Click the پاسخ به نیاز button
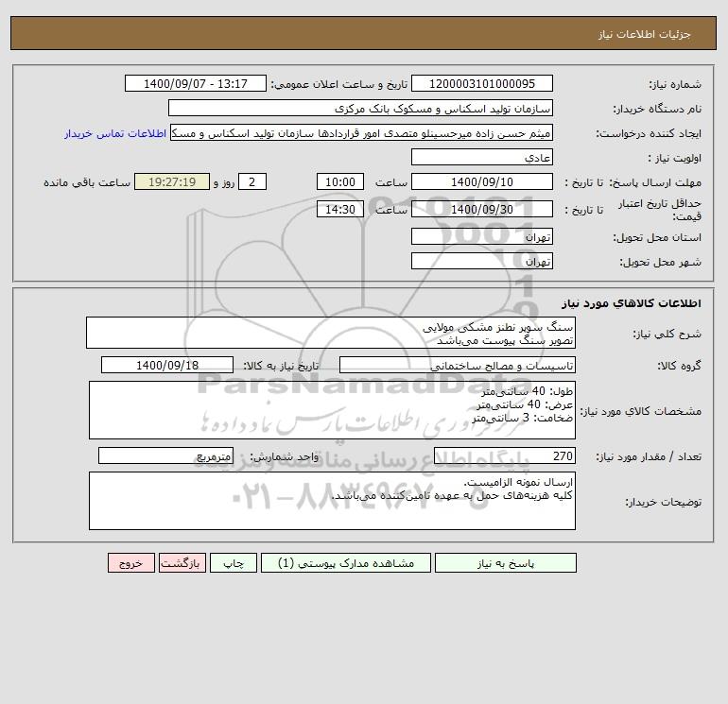Screen dimensions: 728x704 pyautogui.click(x=506, y=563)
